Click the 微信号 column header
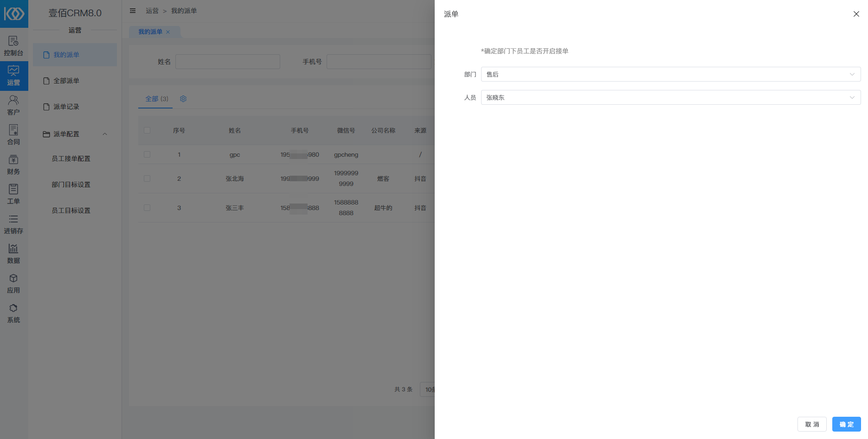 click(346, 130)
